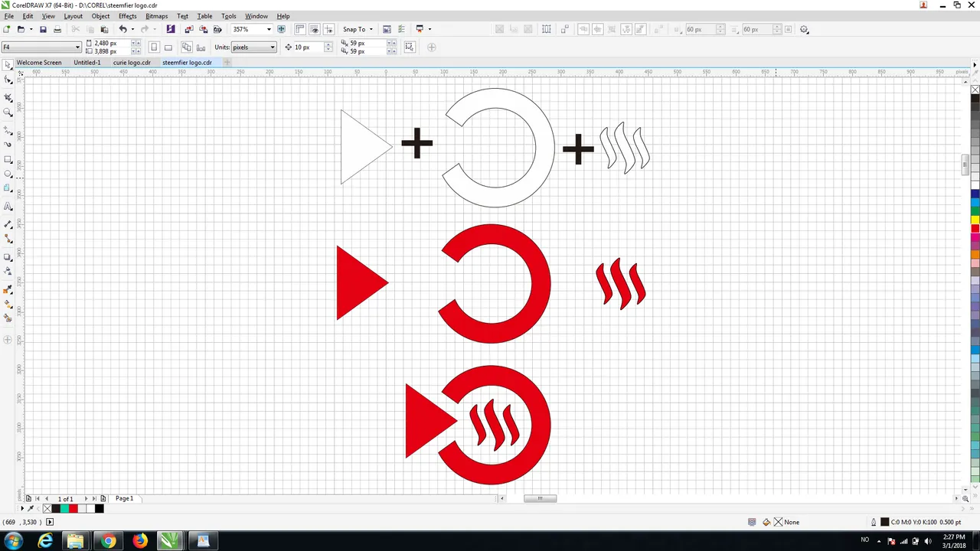980x551 pixels.
Task: Open the File menu
Action: [9, 16]
